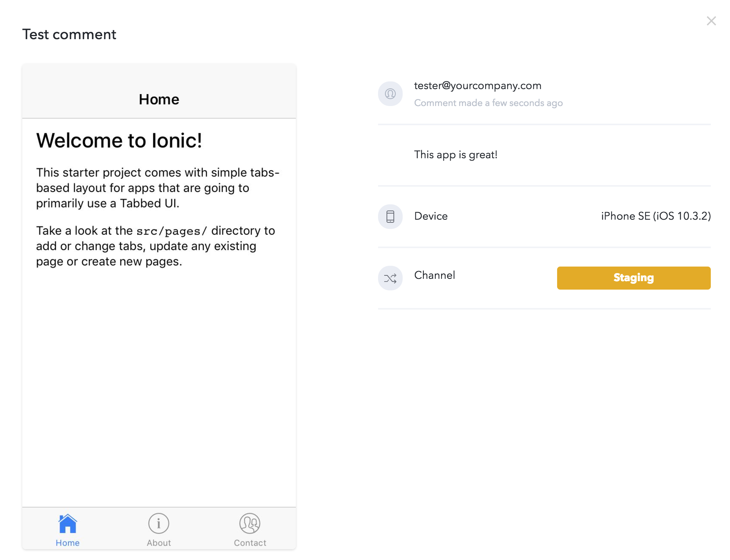Screen dimensions: 730x560
Task: Select the Home tab label
Action: (x=68, y=543)
